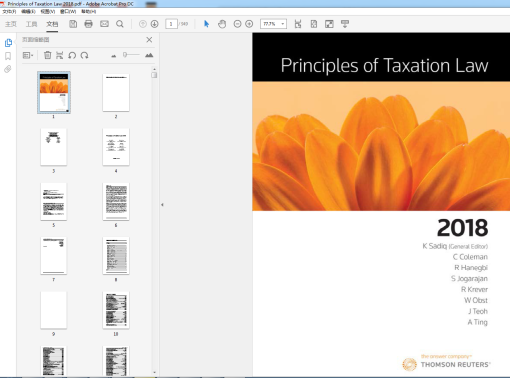Viewport: 510px width, 378px height.
Task: Go to next page button
Action: click(x=154, y=24)
